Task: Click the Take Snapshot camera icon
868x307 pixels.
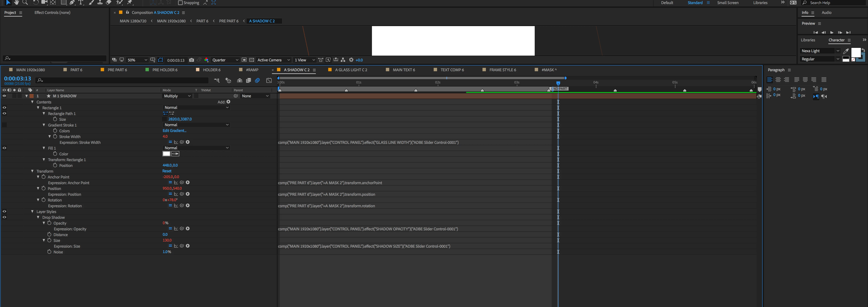Action: click(x=191, y=60)
